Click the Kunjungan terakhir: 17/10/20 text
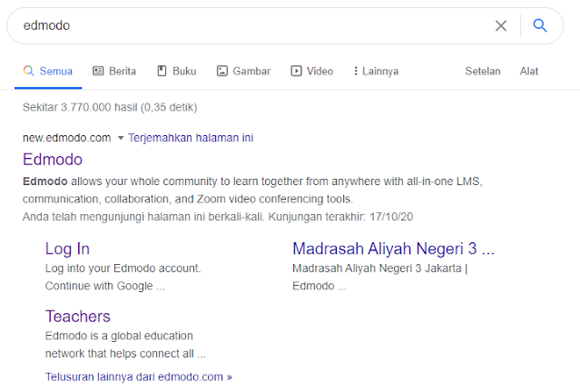 [x=340, y=217]
